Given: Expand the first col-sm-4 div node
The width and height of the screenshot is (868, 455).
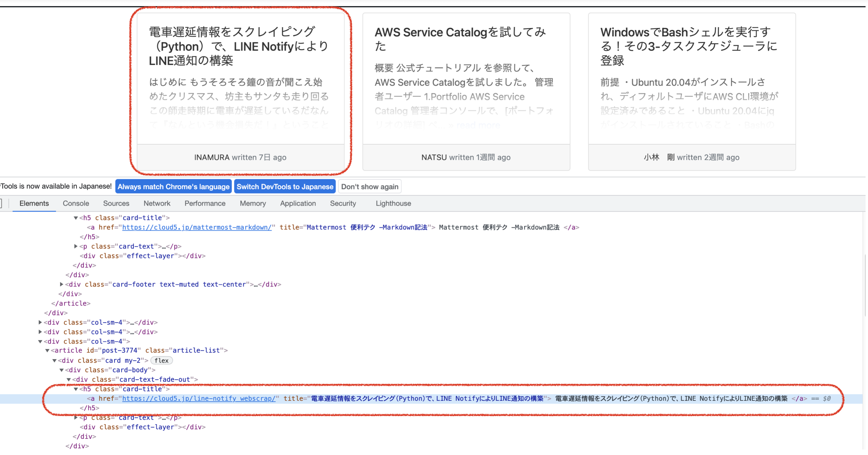Looking at the screenshot, I should click(x=39, y=322).
